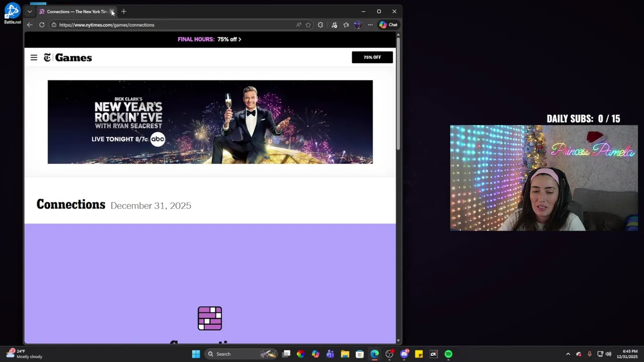This screenshot has height=362, width=644.
Task: Open the Favorites list
Action: click(x=346, y=25)
